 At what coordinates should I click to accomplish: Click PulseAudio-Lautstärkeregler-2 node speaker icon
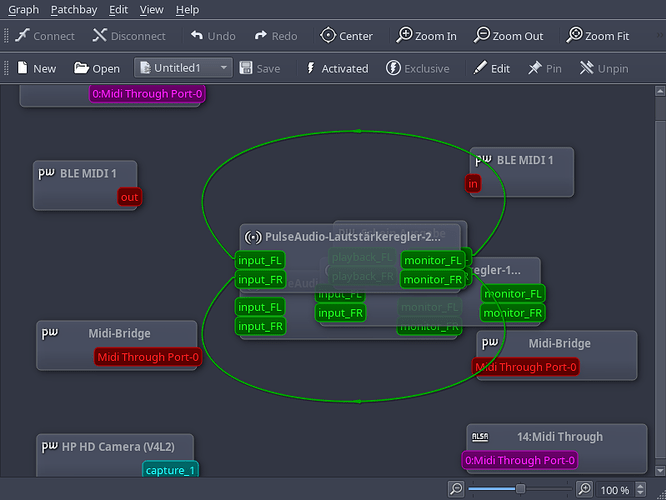point(253,237)
